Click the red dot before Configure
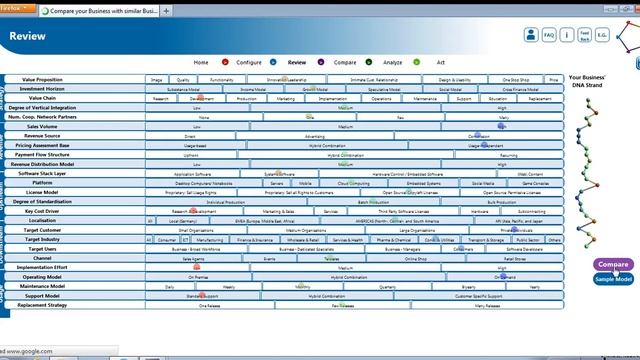 tap(225, 62)
